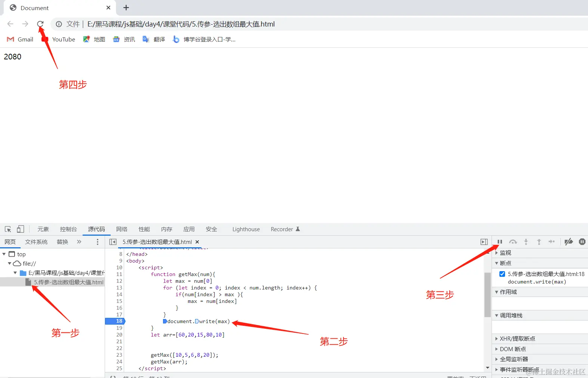Collapse the top tree node
The height and width of the screenshot is (378, 588).
tap(4, 254)
